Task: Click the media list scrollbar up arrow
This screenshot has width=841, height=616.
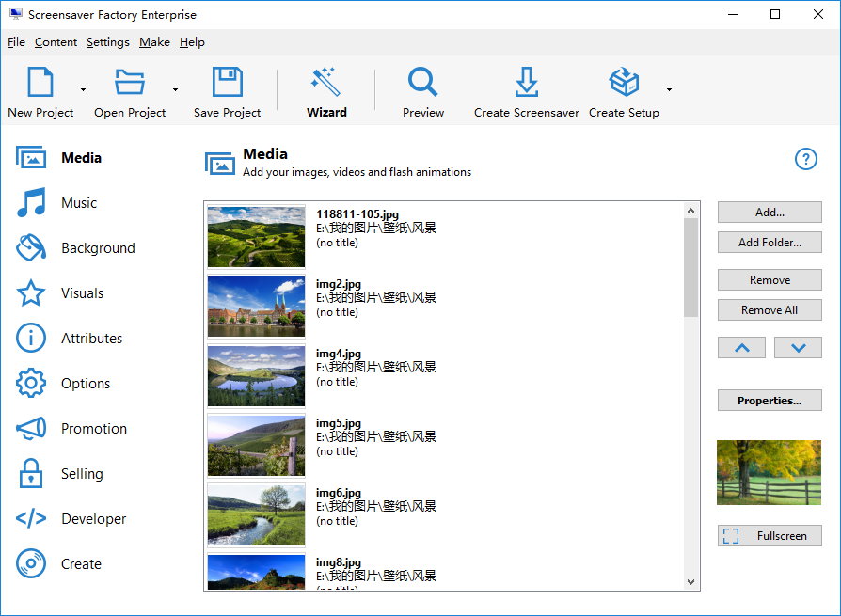Action: click(690, 211)
